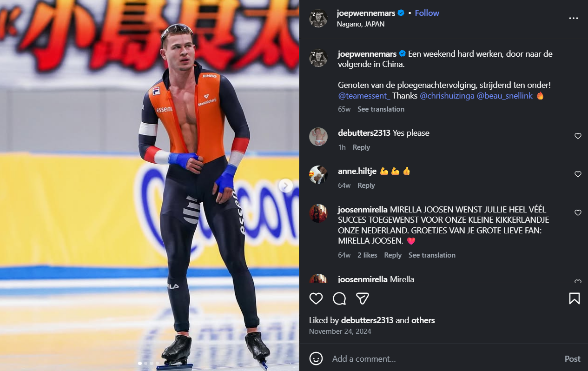Like the post with heart icon
Image resolution: width=588 pixels, height=371 pixels.
[x=316, y=298]
